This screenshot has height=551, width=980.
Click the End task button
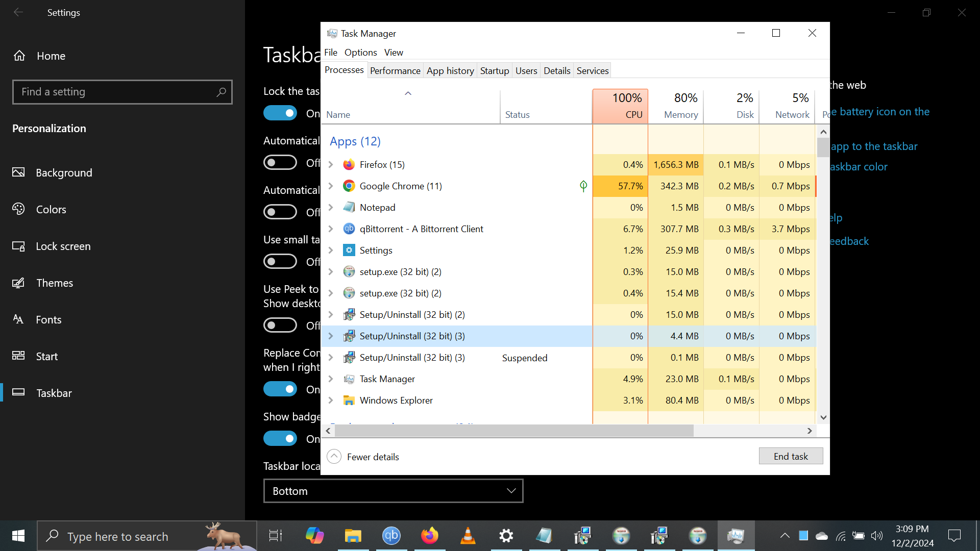pos(791,456)
